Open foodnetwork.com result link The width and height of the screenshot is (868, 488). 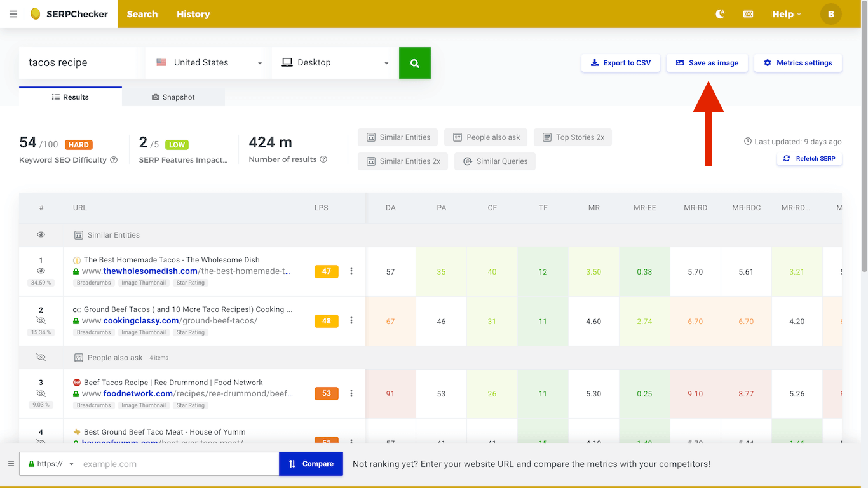(x=187, y=394)
